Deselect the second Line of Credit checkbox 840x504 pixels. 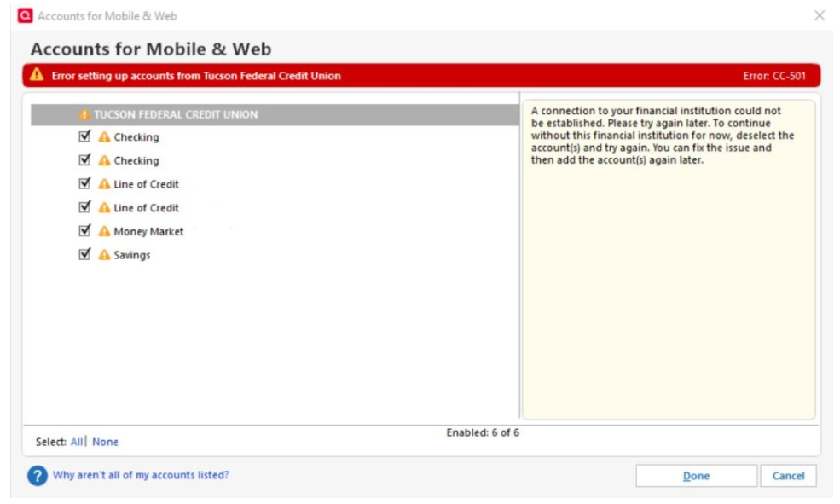tap(84, 206)
